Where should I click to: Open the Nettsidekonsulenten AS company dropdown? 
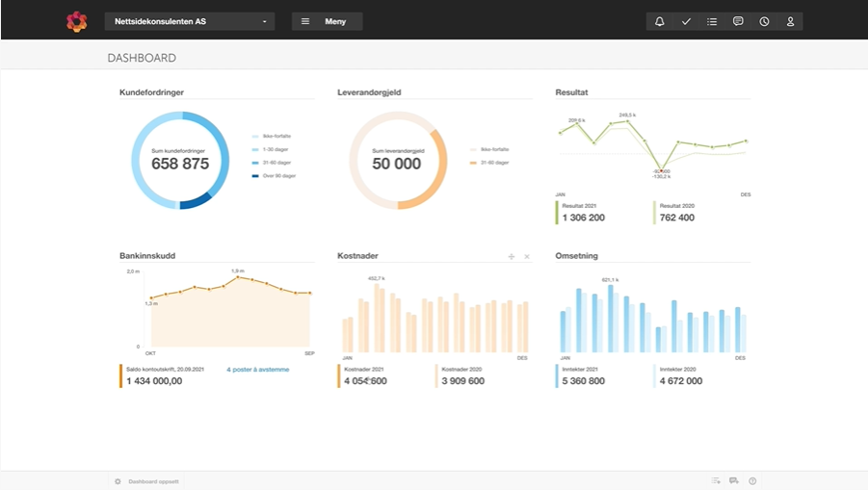[x=190, y=21]
